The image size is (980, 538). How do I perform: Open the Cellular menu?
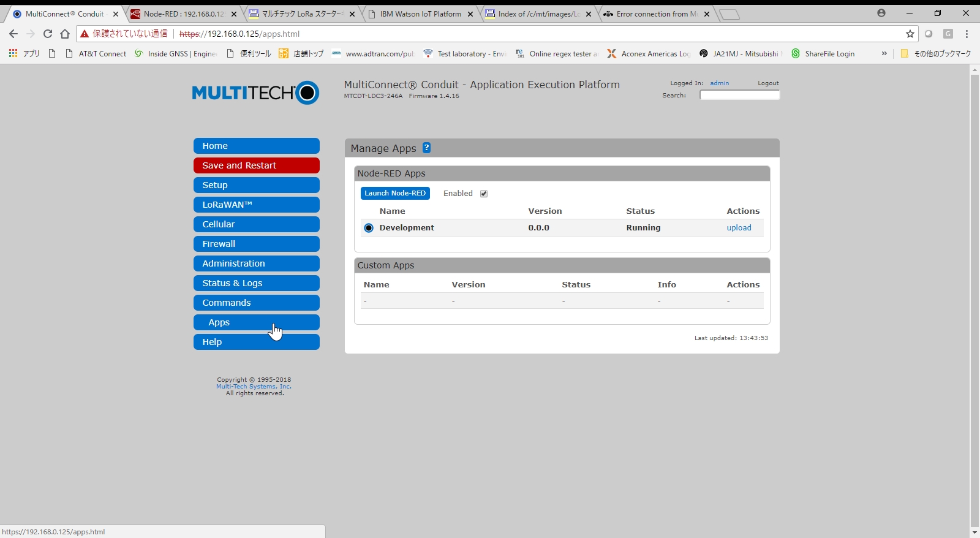click(257, 224)
